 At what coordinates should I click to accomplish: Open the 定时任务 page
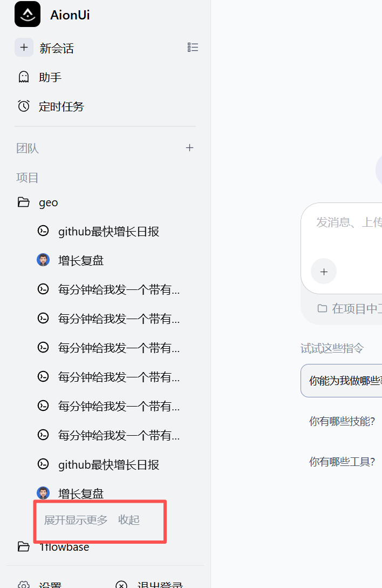(62, 106)
